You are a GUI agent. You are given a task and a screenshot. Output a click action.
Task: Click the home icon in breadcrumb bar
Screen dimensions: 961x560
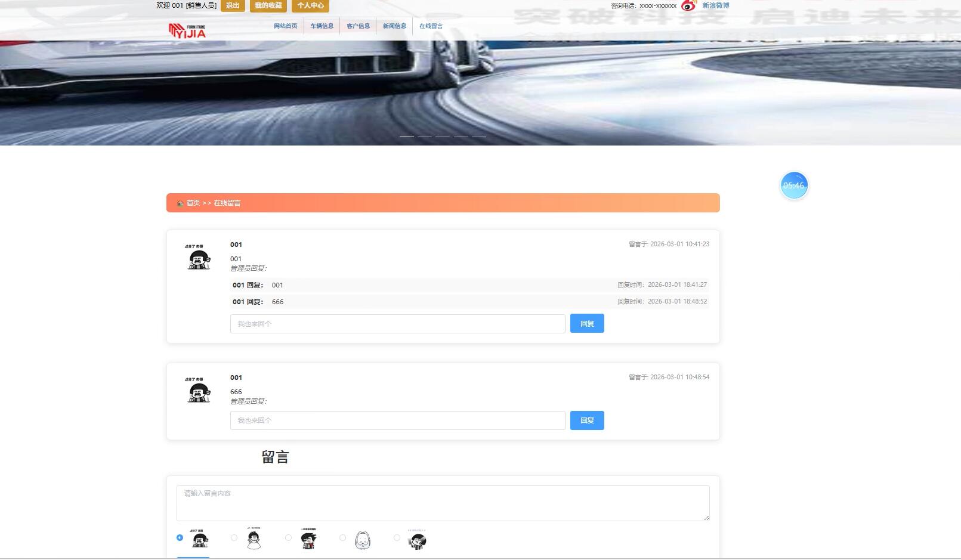pos(180,203)
